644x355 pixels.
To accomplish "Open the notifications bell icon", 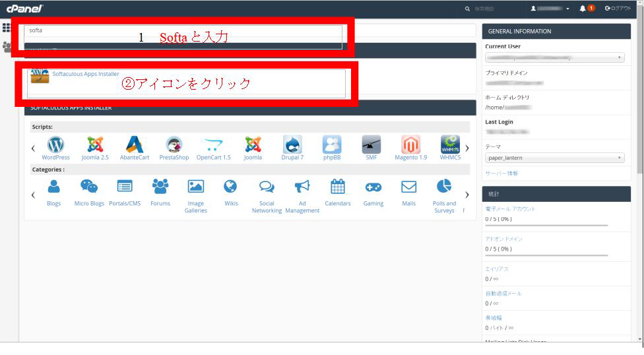I will pos(583,8).
